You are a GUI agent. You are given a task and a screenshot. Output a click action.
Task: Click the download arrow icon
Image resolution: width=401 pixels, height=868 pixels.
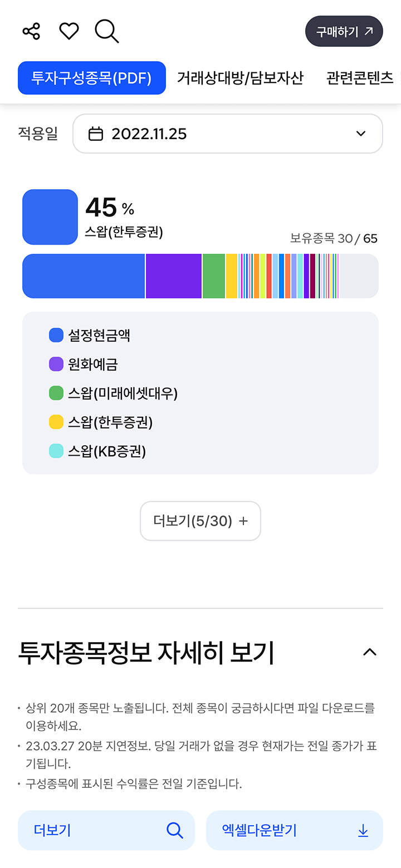pos(363,831)
